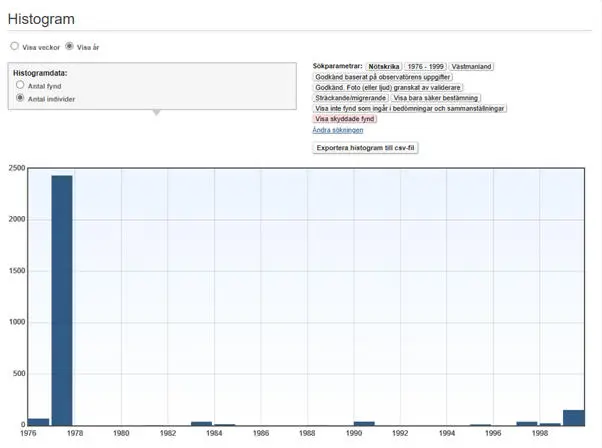Click the 'Histogramdata' panel pointer arrow
This screenshot has width=602, height=448.
(x=154, y=112)
